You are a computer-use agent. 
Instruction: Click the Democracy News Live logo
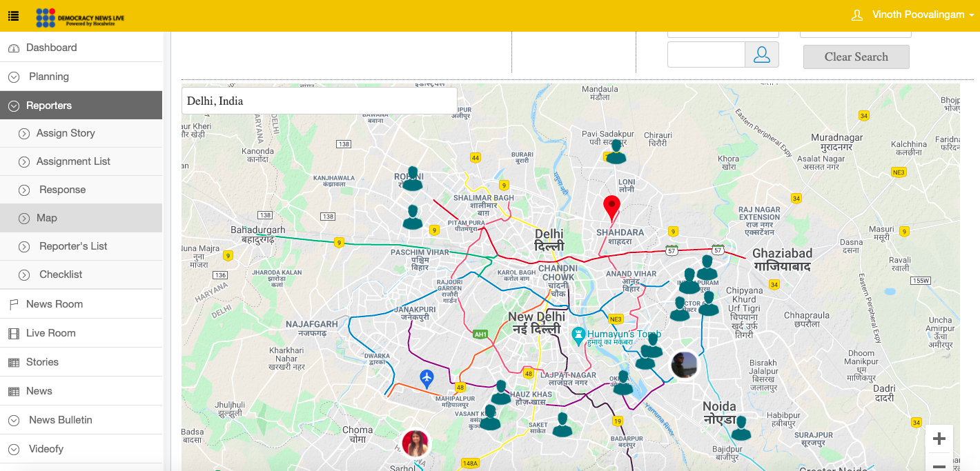pyautogui.click(x=80, y=17)
